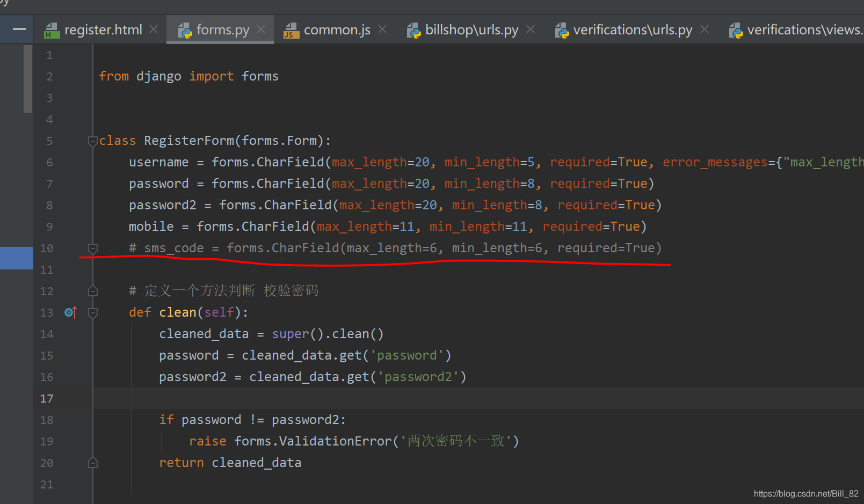Click the left vertical scrollbar thumb

point(28,78)
